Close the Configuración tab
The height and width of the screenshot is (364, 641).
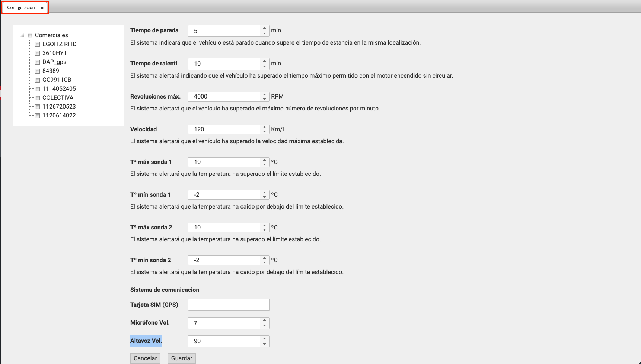tap(42, 8)
